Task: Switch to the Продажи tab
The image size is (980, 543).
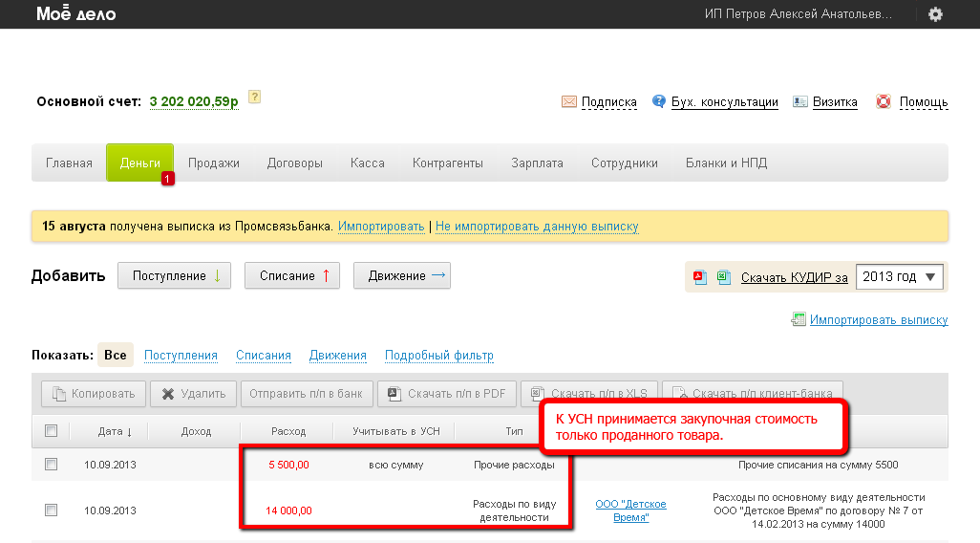Action: point(214,163)
